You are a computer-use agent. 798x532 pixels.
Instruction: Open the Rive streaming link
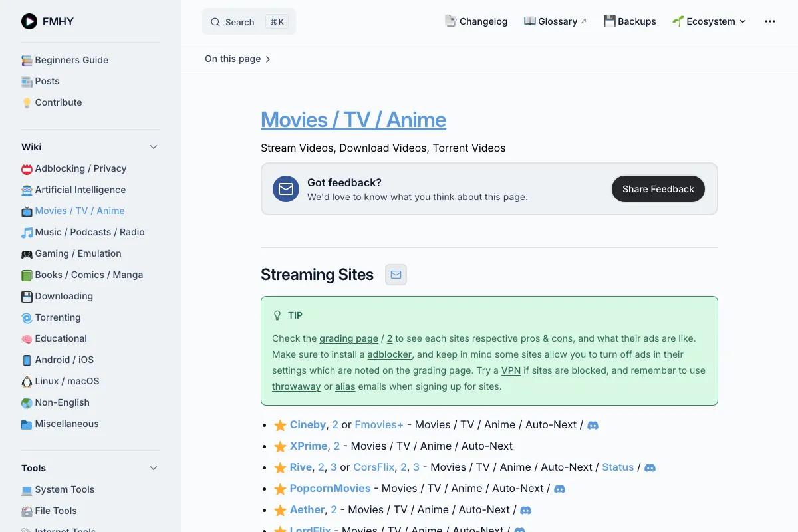point(301,467)
